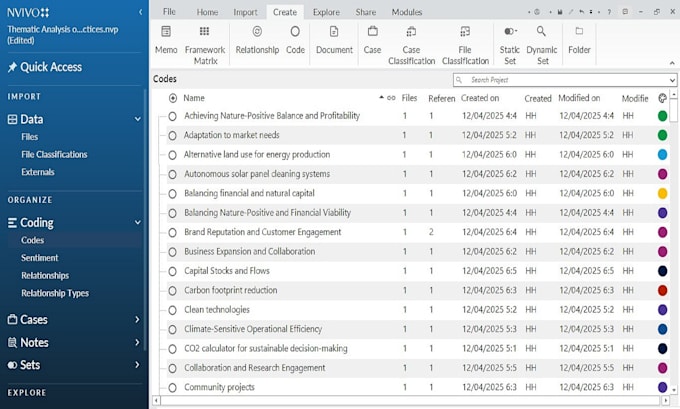
Task: Create a new Memo from ribbon
Action: (x=166, y=39)
